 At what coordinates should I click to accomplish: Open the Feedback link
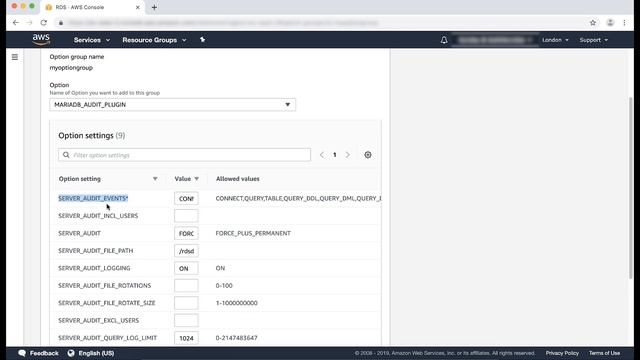point(44,353)
